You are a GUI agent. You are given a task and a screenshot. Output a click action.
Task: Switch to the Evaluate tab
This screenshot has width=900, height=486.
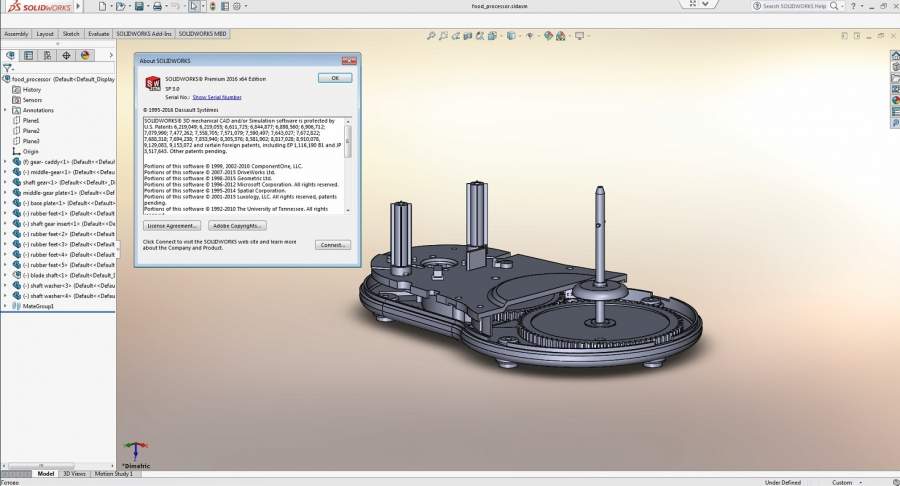[99, 33]
